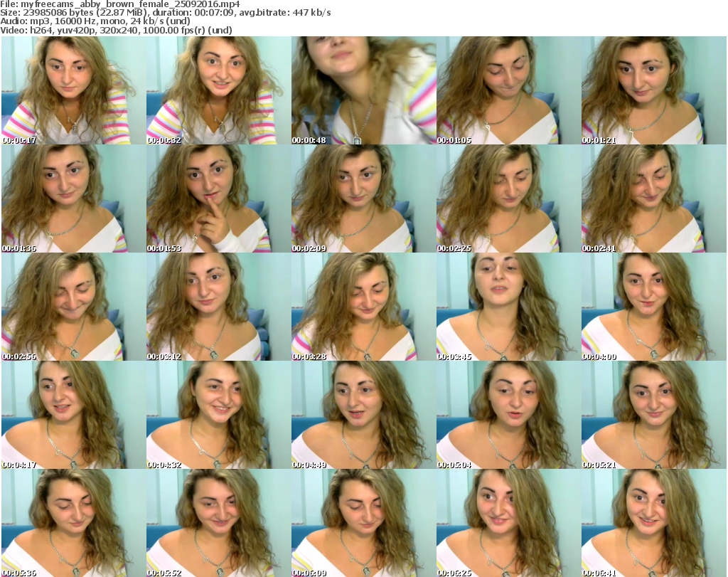Click the Video line reading h264, yuv420p
Viewport: 728px width, 577px height.
[116, 30]
